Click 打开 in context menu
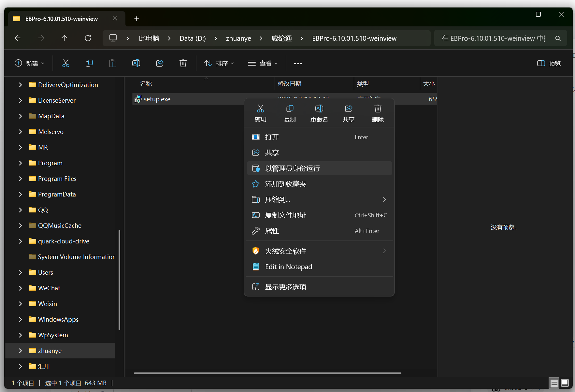 point(319,137)
